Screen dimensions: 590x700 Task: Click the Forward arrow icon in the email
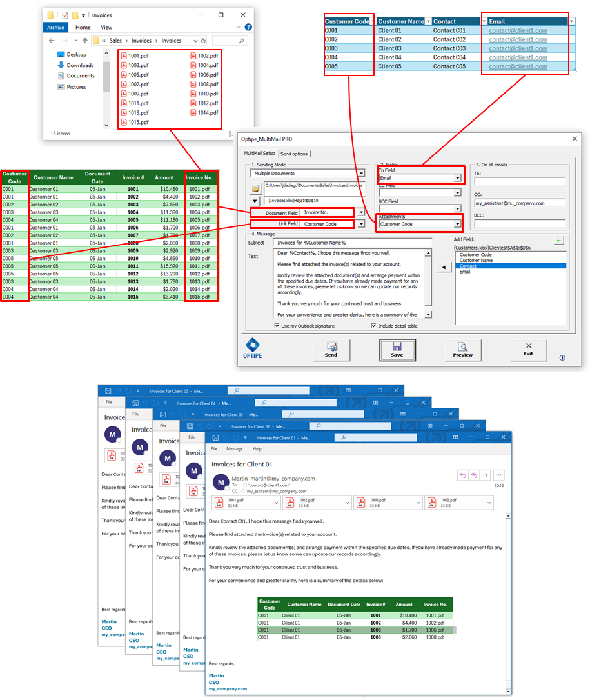point(484,475)
